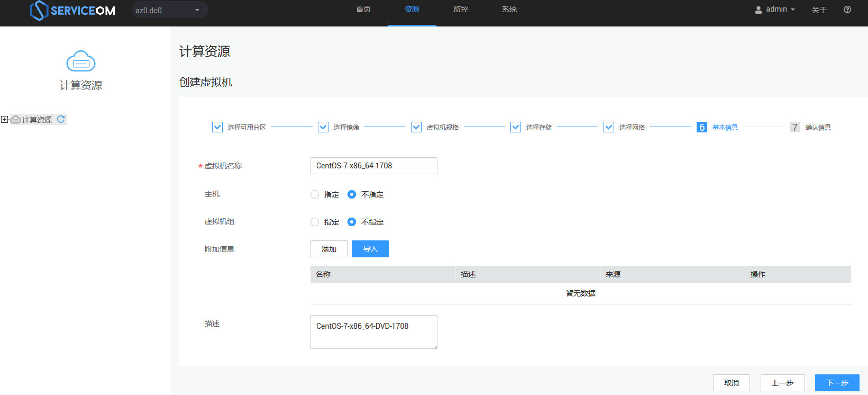Click the ServiceOM logo icon
This screenshot has width=868, height=395.
pos(39,11)
